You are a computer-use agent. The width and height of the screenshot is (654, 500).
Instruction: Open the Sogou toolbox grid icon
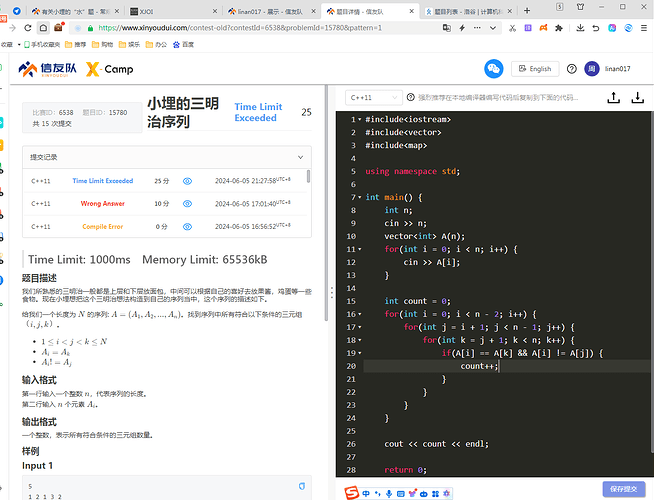435,494
